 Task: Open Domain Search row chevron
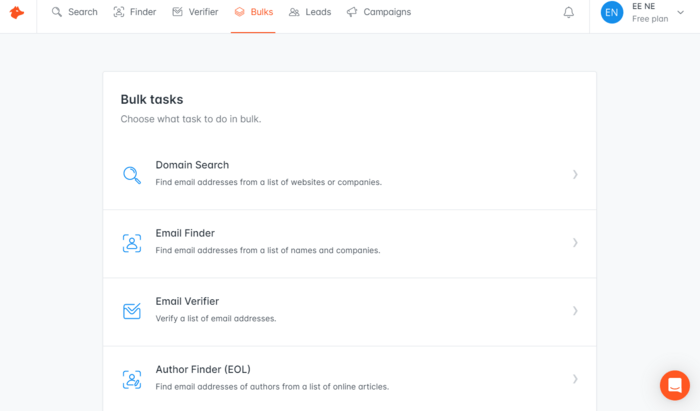pyautogui.click(x=575, y=174)
